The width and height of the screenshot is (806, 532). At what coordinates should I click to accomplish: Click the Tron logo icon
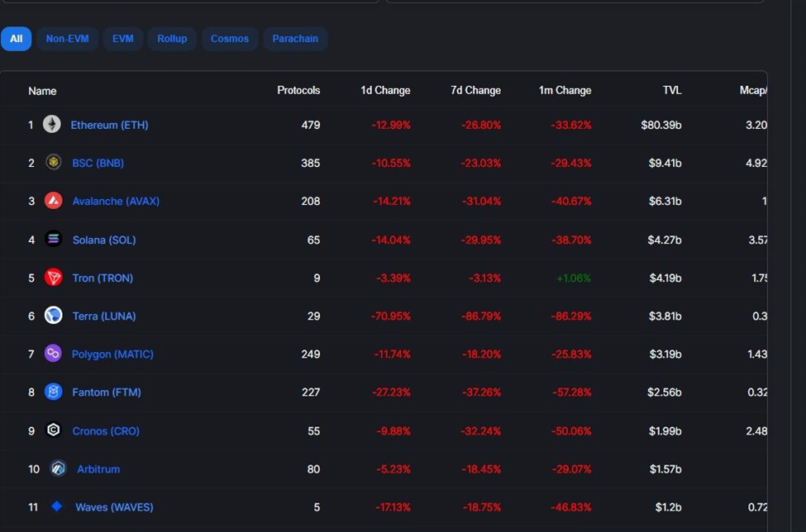[54, 278]
